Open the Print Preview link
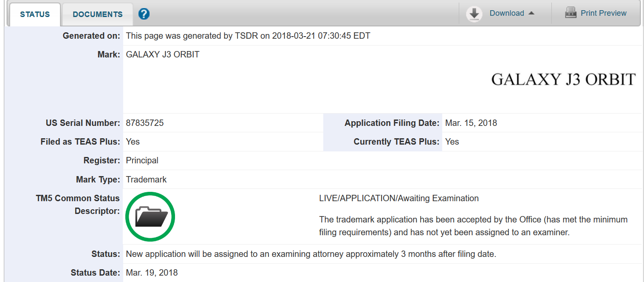This screenshot has height=282, width=644. tap(603, 13)
